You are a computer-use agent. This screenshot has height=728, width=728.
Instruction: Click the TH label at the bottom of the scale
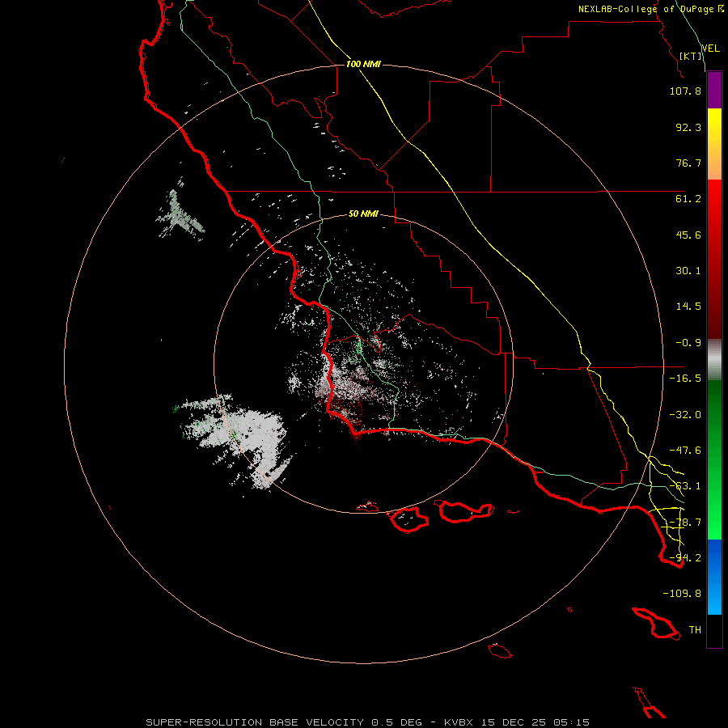point(695,630)
